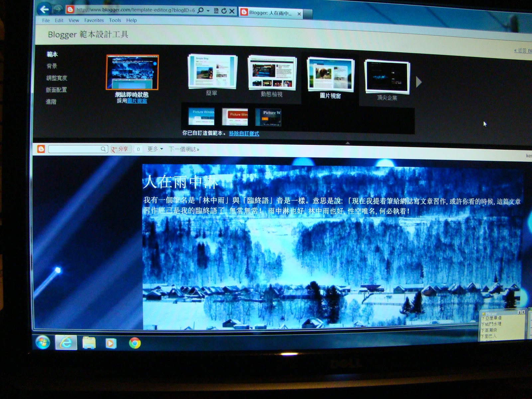Collapse the designer panel with up arrow
532x399 pixels.
pos(347,143)
